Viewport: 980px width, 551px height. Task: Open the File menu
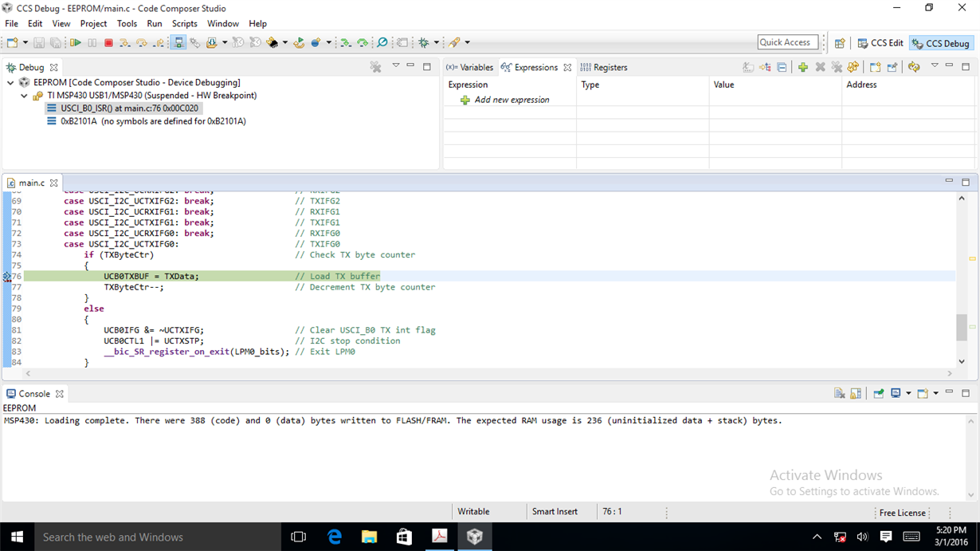11,24
